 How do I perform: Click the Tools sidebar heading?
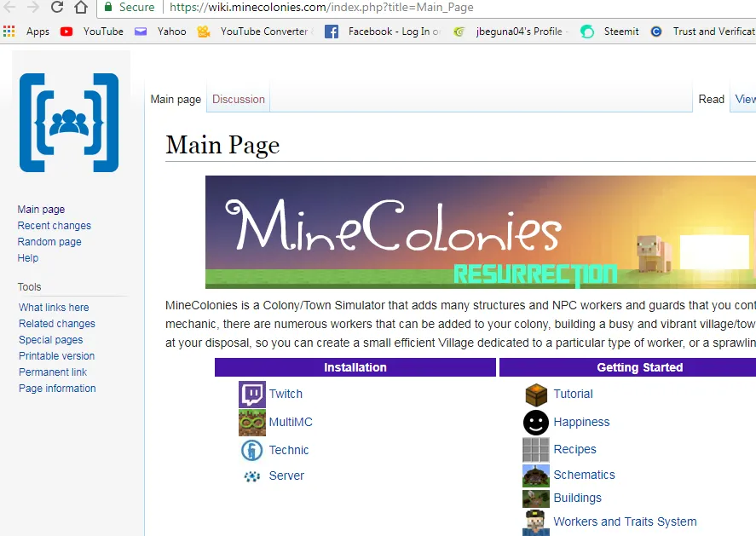click(30, 287)
